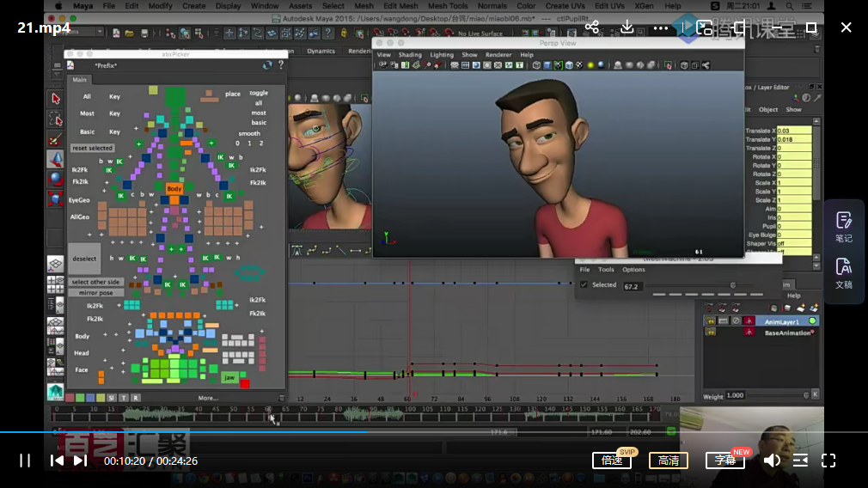Change quality via 高清 button
This screenshot has height=488, width=868.
(x=668, y=461)
